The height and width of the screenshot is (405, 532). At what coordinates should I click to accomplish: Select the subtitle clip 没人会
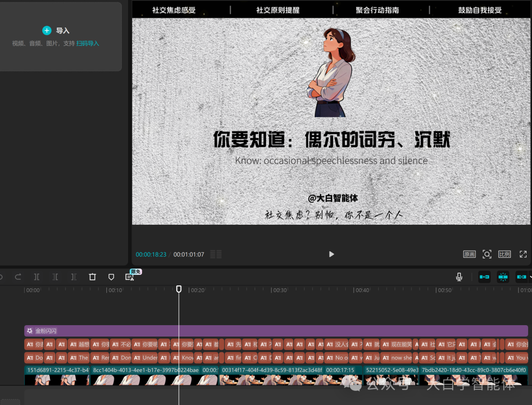[336, 344]
